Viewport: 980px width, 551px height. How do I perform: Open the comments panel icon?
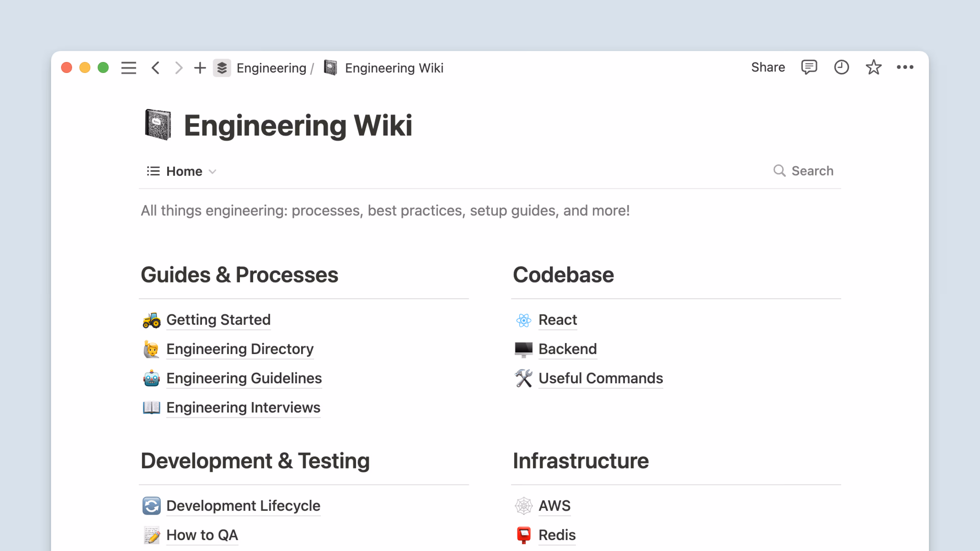coord(808,67)
